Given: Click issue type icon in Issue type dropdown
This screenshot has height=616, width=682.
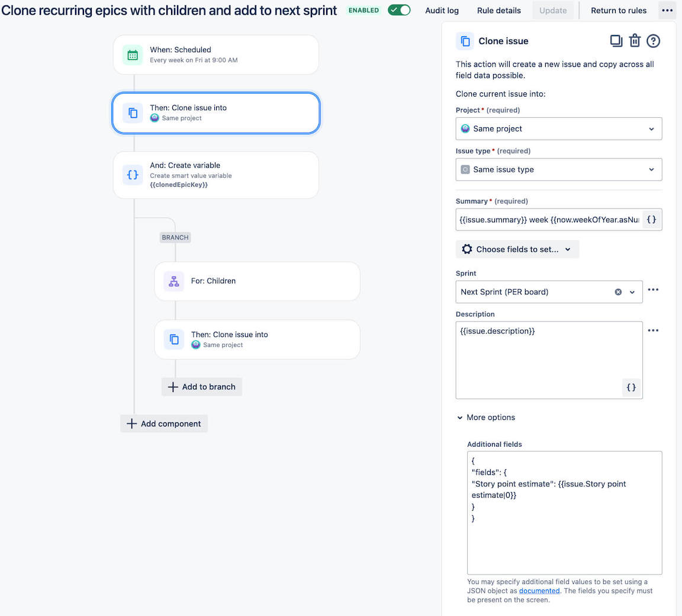Looking at the screenshot, I should point(465,169).
